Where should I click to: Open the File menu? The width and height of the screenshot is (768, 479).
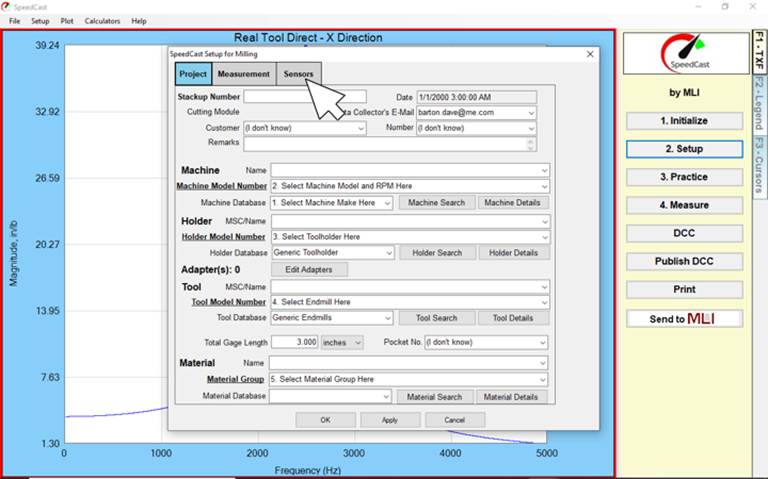tap(15, 21)
